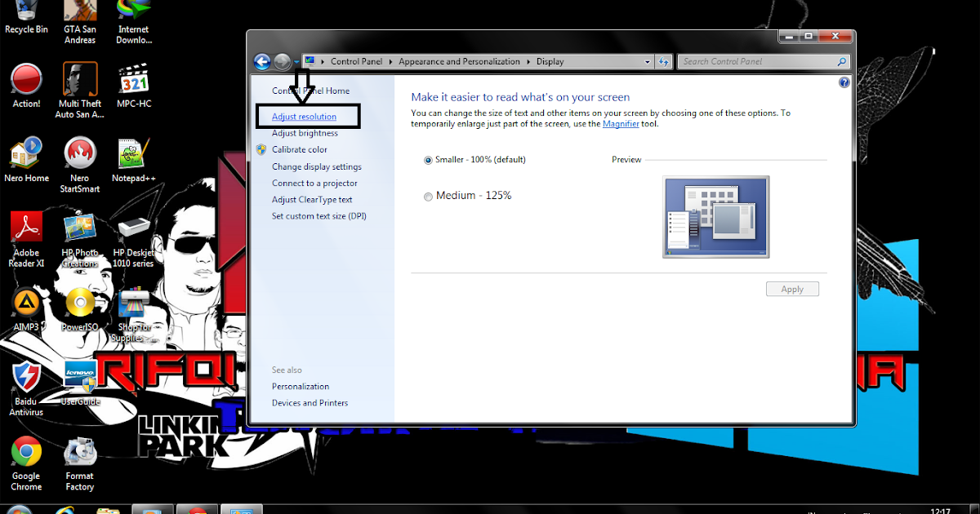Viewport: 980px width, 514px height.
Task: Open the Recent pages dropdown beside Forward
Action: (x=296, y=62)
